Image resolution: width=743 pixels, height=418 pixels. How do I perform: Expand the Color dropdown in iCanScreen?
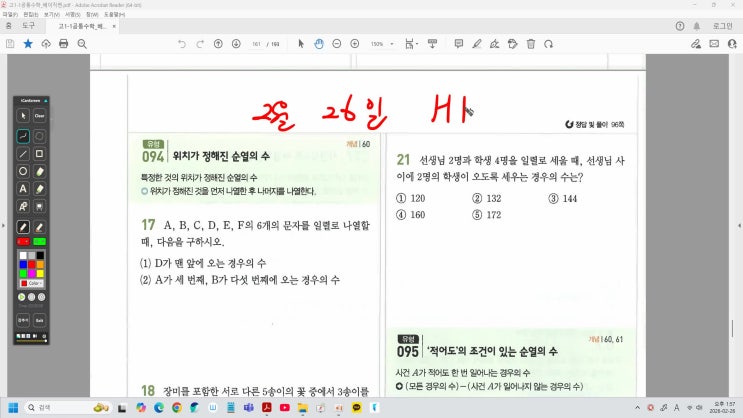(31, 283)
